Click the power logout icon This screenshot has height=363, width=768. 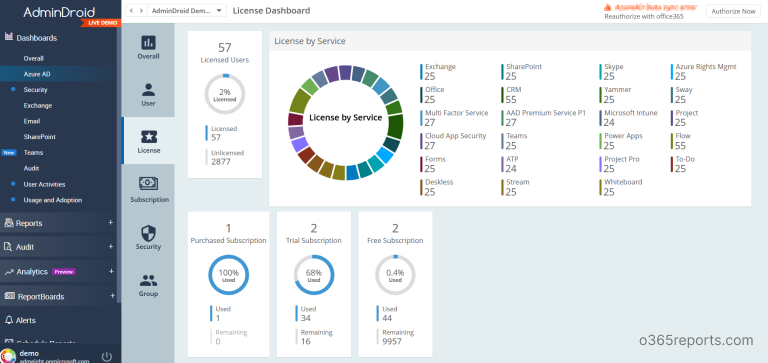click(x=106, y=356)
